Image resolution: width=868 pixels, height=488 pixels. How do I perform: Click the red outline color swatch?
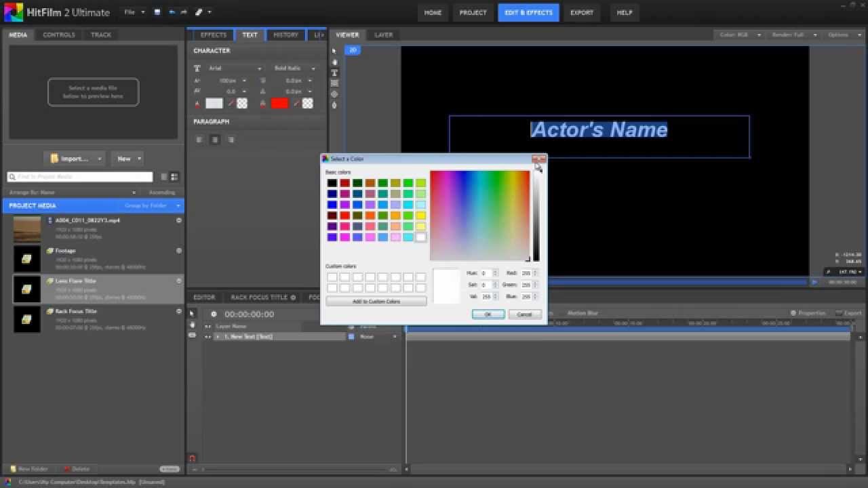[279, 104]
